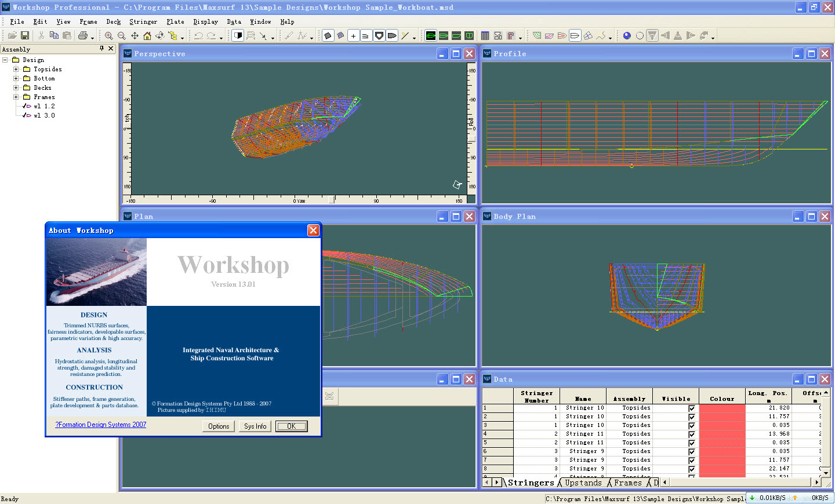This screenshot has height=504, width=835.
Task: Open the Plate menu
Action: pos(175,21)
